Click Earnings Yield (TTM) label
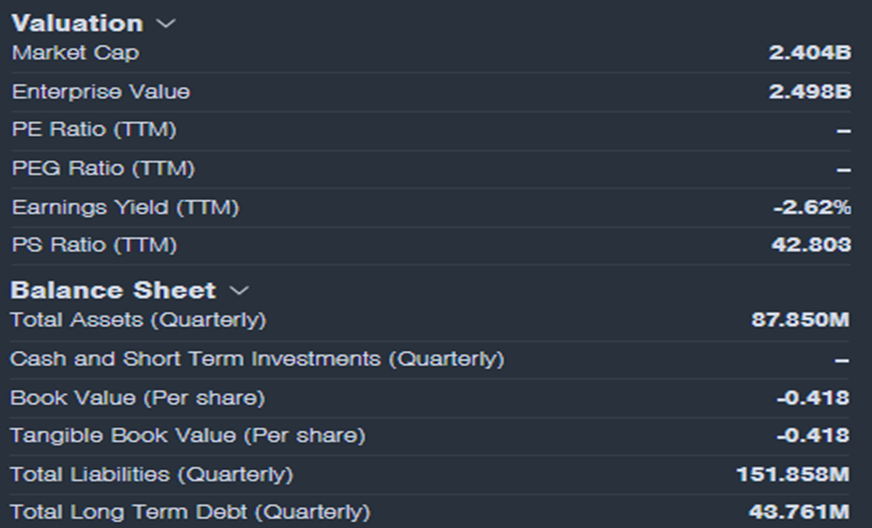Image resolution: width=872 pixels, height=528 pixels. click(125, 207)
